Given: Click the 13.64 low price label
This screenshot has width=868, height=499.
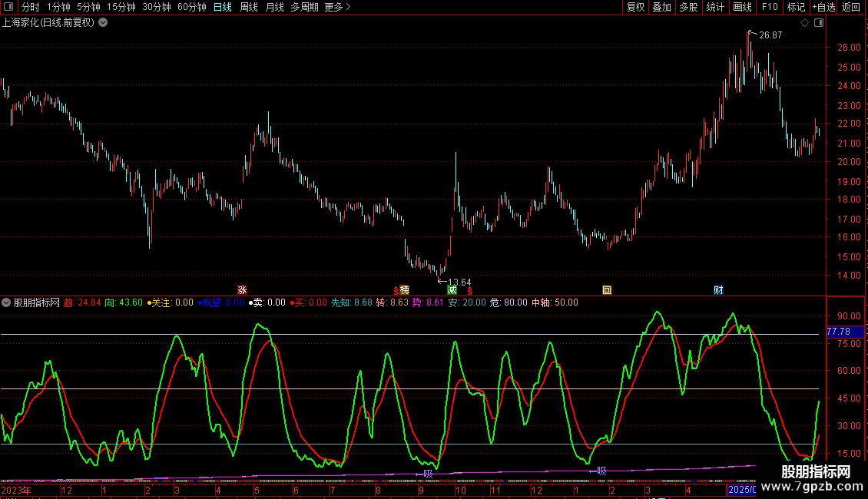Looking at the screenshot, I should (x=459, y=283).
